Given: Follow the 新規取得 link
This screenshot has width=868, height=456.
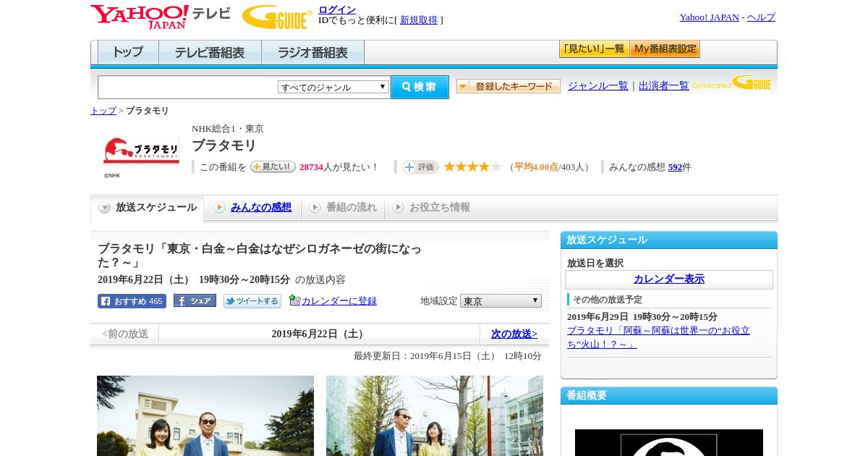Looking at the screenshot, I should click(419, 20).
